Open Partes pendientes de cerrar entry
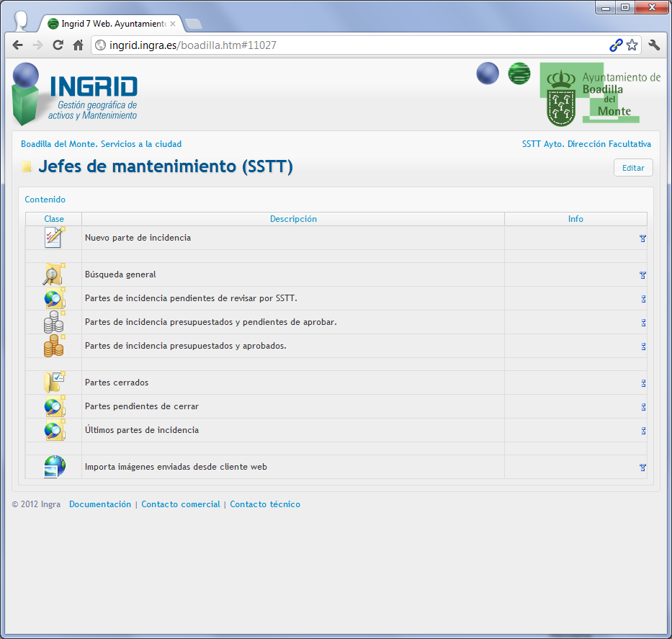 tap(141, 406)
